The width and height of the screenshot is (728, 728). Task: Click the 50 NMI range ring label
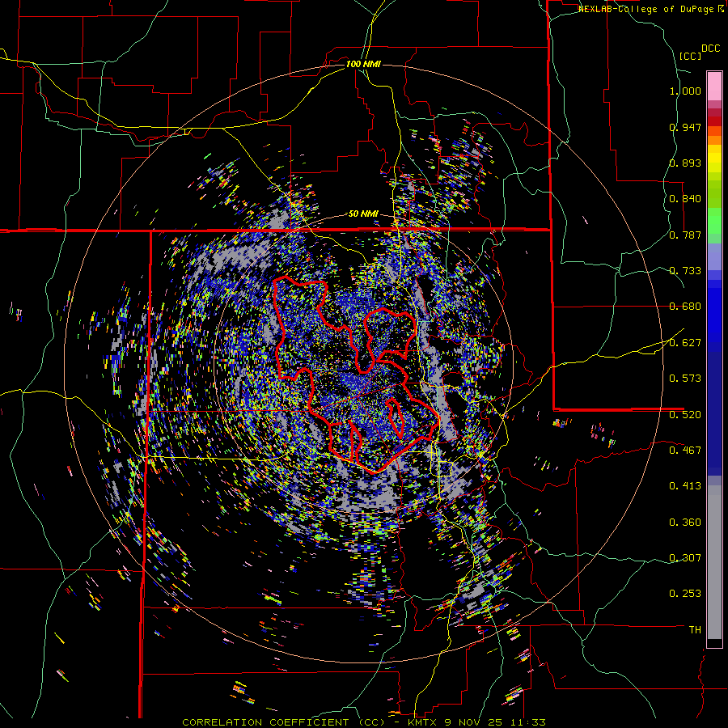(363, 214)
